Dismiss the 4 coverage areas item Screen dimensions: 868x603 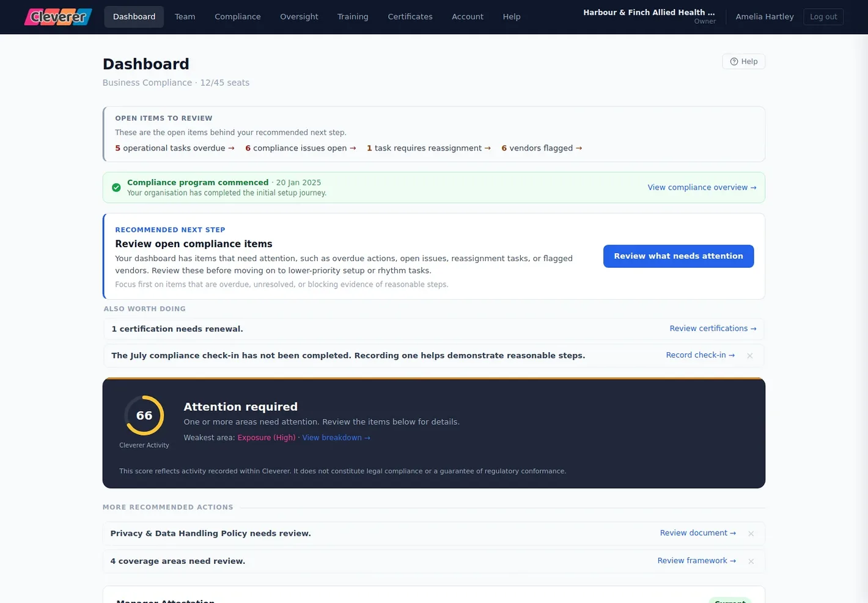(751, 561)
